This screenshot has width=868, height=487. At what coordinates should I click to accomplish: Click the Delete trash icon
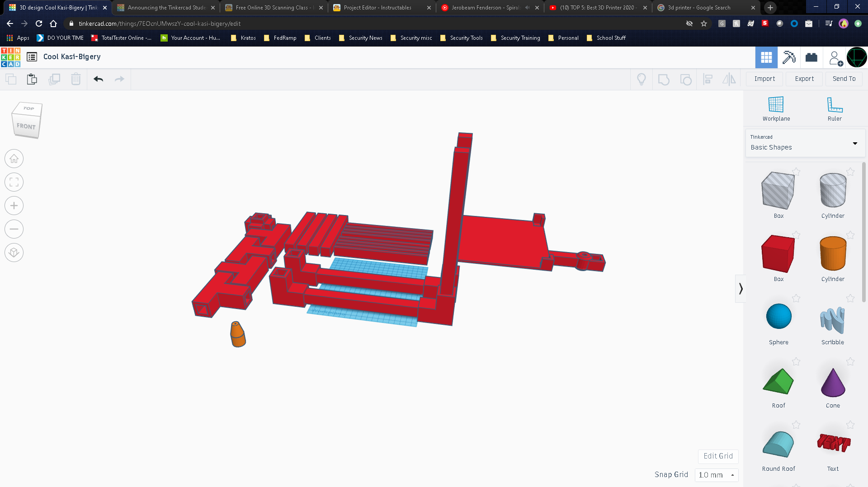(76, 79)
